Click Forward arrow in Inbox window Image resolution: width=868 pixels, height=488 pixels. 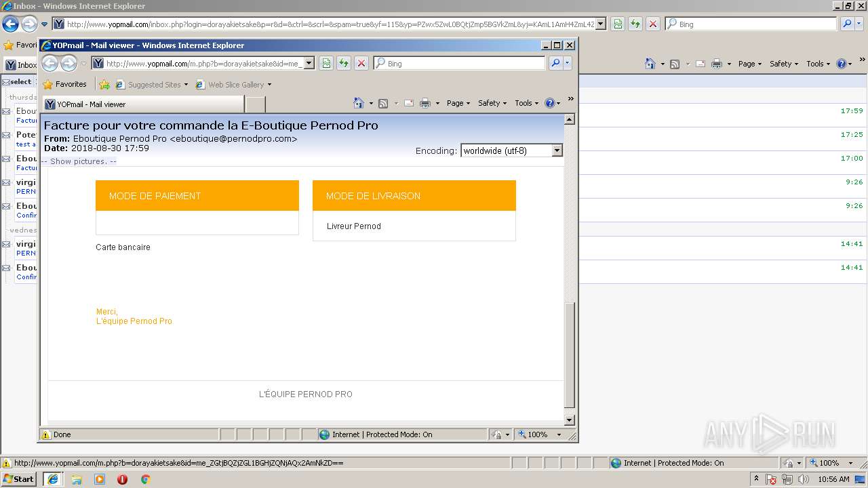coord(29,24)
